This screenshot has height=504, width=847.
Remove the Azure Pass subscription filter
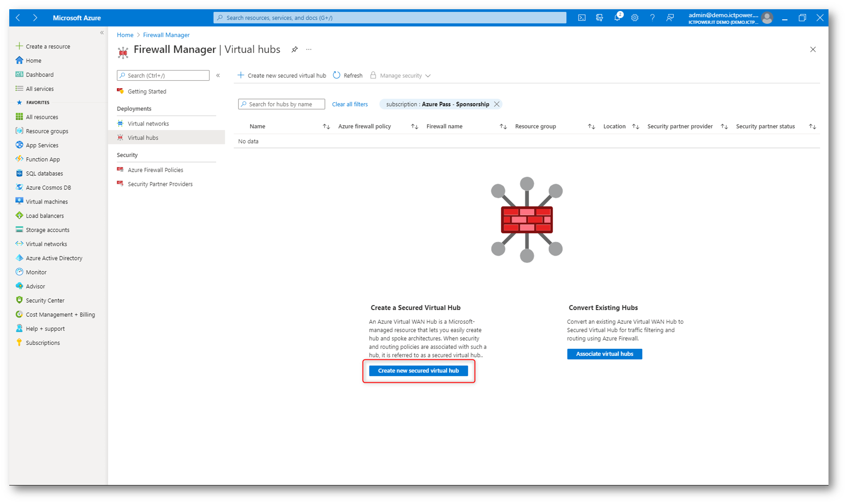coord(497,104)
